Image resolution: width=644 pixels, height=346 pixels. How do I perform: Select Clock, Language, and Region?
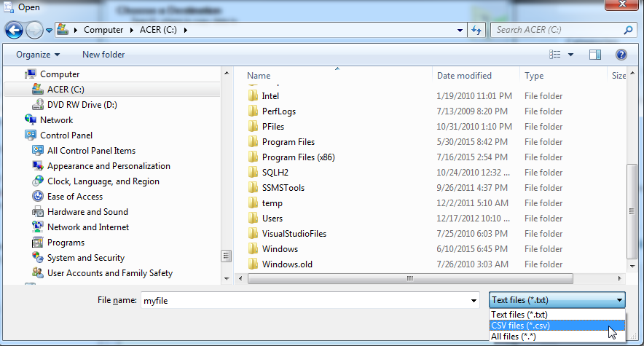[x=103, y=181]
